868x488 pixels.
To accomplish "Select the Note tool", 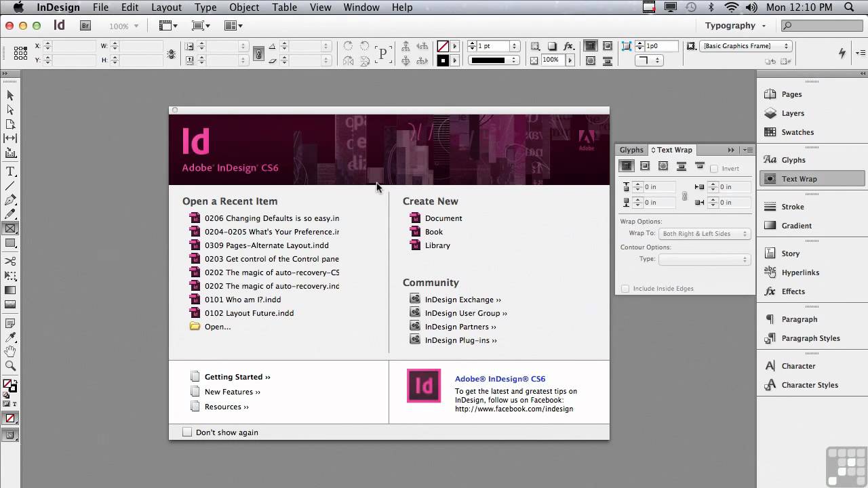I will pyautogui.click(x=10, y=323).
